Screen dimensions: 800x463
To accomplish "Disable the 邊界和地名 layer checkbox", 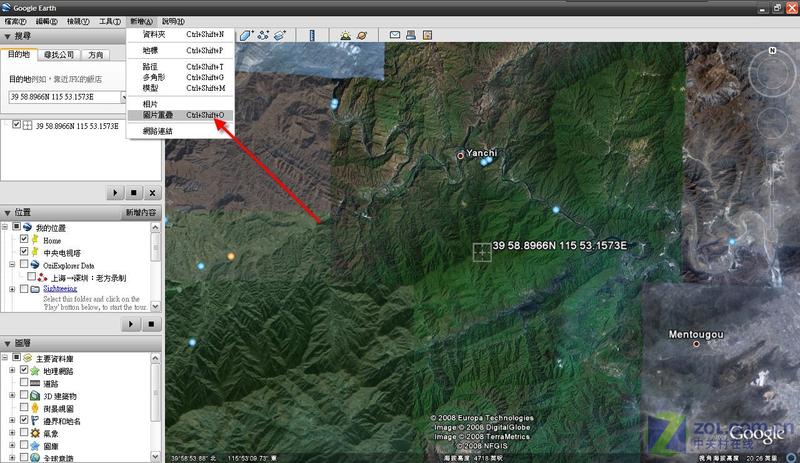I will (24, 420).
